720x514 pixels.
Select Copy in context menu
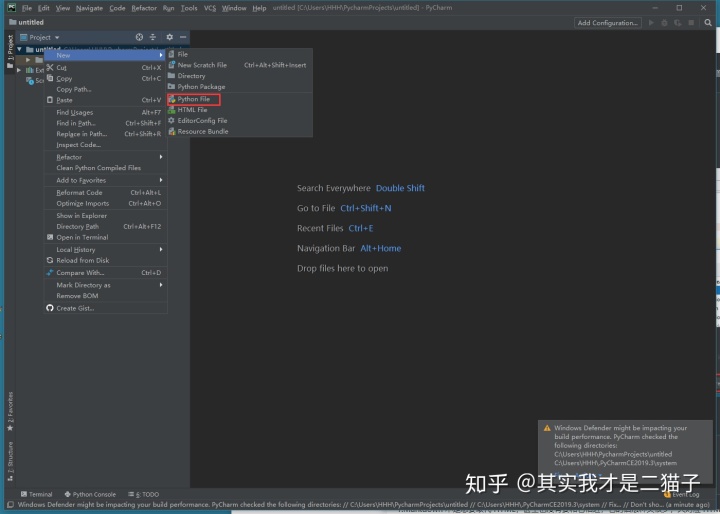coord(105,79)
